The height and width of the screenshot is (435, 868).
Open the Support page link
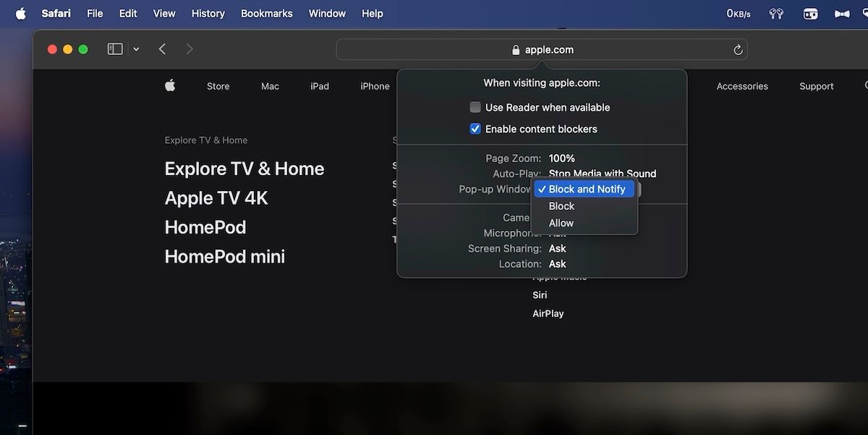pyautogui.click(x=816, y=85)
